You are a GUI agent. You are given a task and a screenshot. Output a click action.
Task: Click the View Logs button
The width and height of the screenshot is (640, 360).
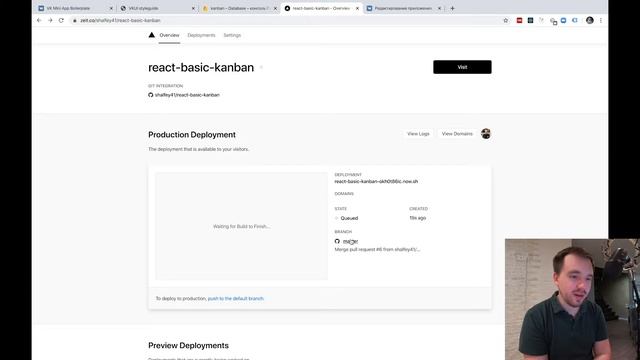418,134
